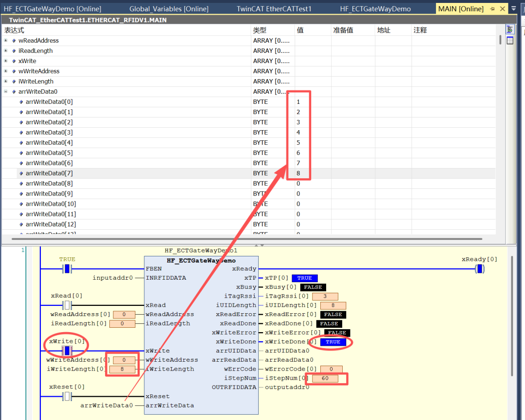This screenshot has height=420, width=525.
Task: Click the TRUE contact on FBEN input
Action: 67,269
